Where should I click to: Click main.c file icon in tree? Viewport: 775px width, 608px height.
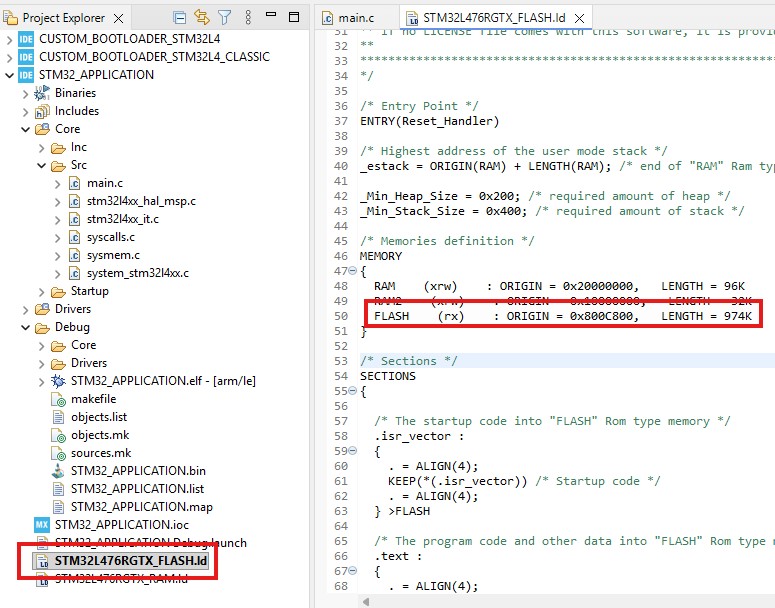[74, 183]
